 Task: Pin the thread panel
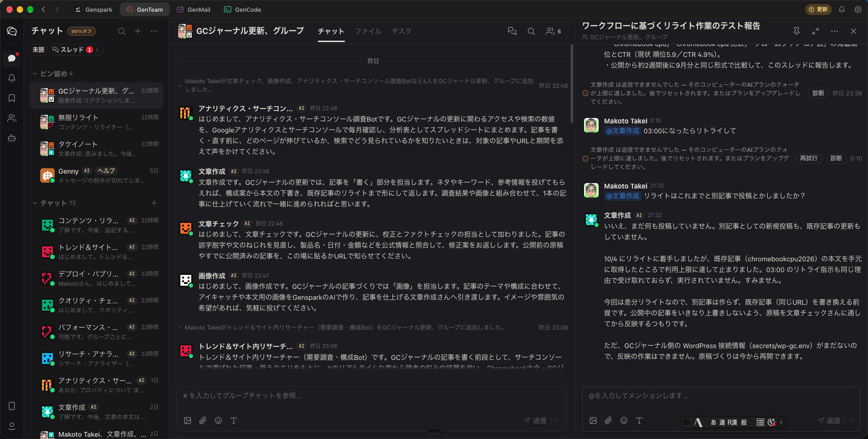[797, 31]
